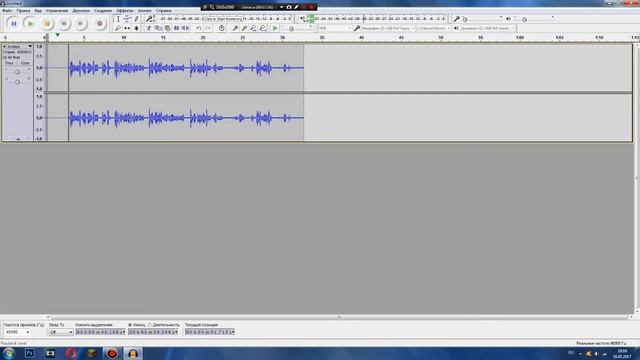Select the Конец radio button
The image size is (640, 360).
point(130,325)
